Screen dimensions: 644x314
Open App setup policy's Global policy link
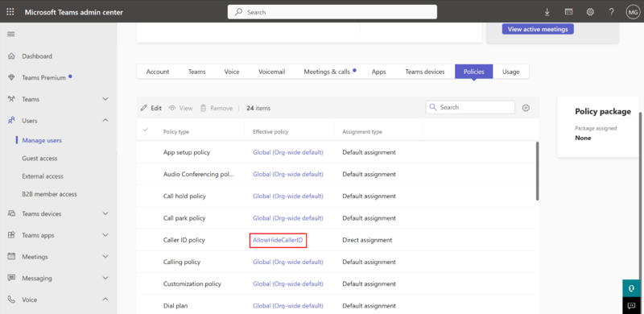pyautogui.click(x=288, y=152)
